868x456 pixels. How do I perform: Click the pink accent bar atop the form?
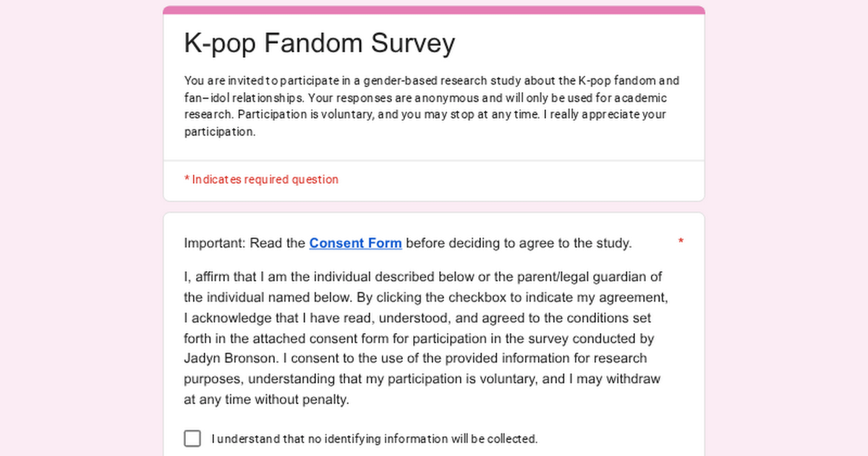tap(434, 10)
